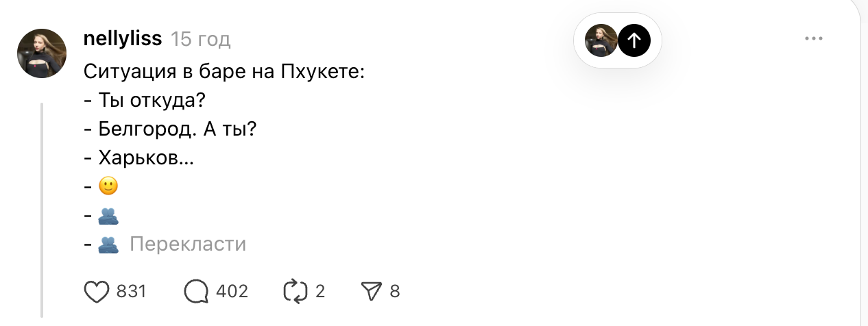Image resolution: width=868 pixels, height=326 pixels.
Task: Open replies via the comment bubble icon
Action: coord(196,292)
